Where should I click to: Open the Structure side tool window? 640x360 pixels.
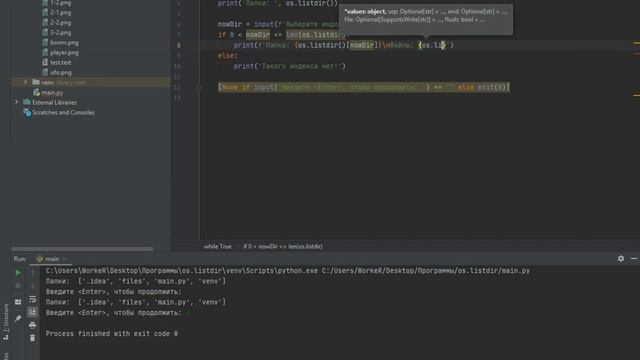(6, 322)
